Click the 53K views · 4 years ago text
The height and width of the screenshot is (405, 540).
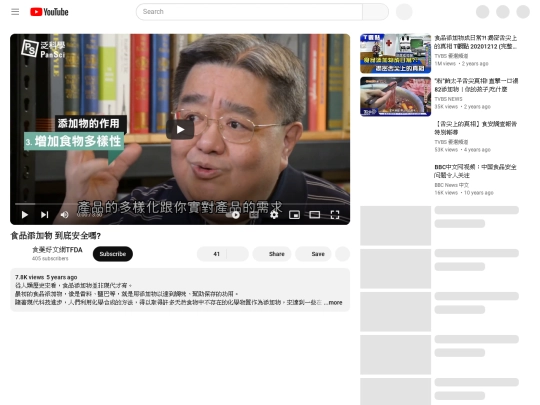(x=463, y=150)
